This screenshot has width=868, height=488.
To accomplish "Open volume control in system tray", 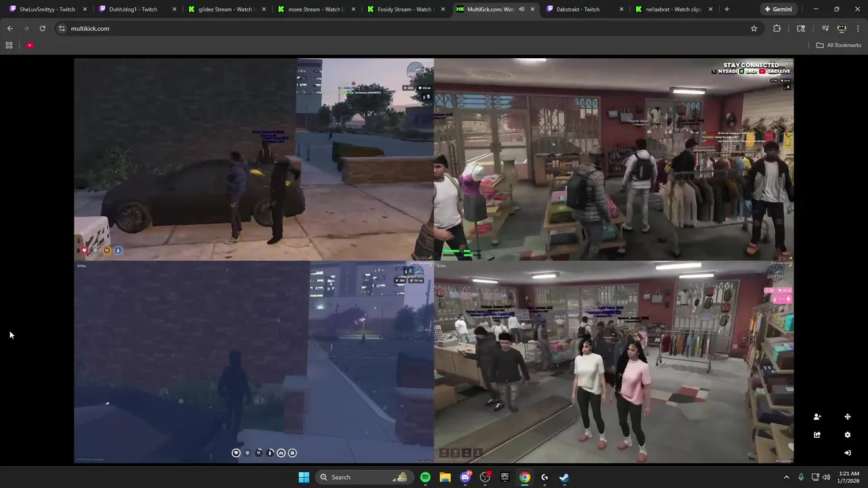I will pos(826,477).
